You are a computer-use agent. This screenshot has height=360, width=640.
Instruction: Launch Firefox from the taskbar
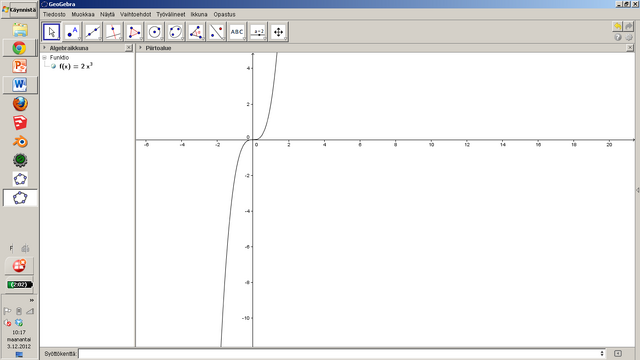[x=20, y=104]
